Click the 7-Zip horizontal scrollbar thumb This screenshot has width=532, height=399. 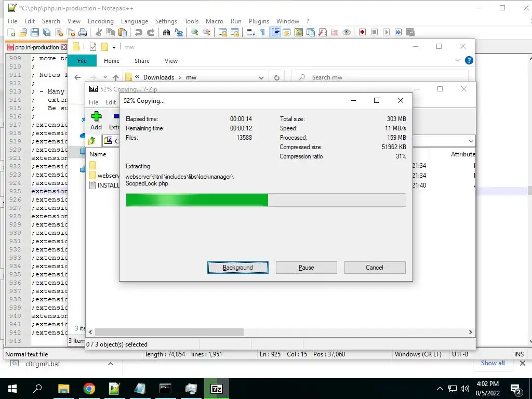tap(169, 332)
